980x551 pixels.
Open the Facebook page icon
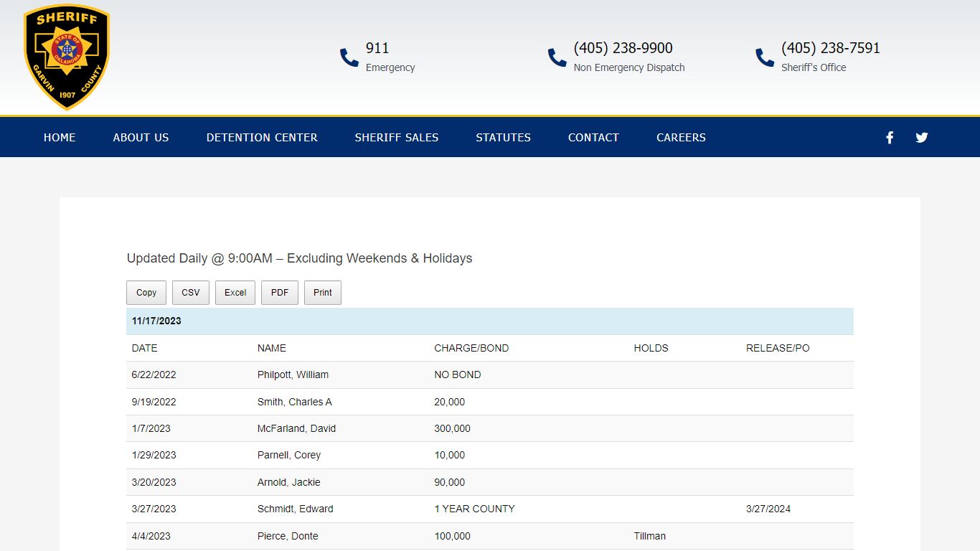890,138
